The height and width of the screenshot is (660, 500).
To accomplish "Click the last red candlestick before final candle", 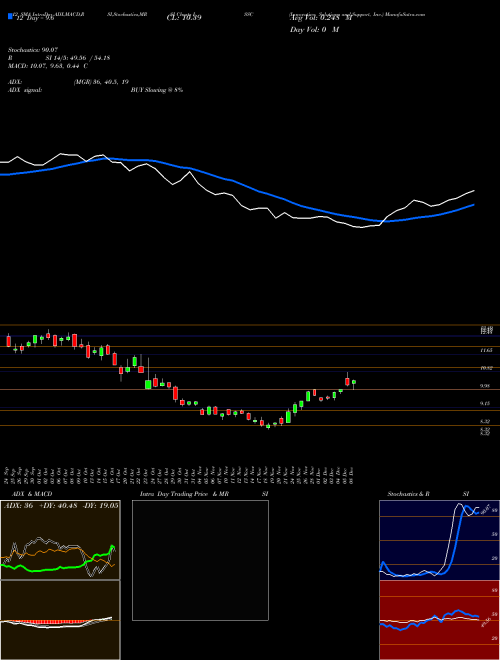I will 347,381.
